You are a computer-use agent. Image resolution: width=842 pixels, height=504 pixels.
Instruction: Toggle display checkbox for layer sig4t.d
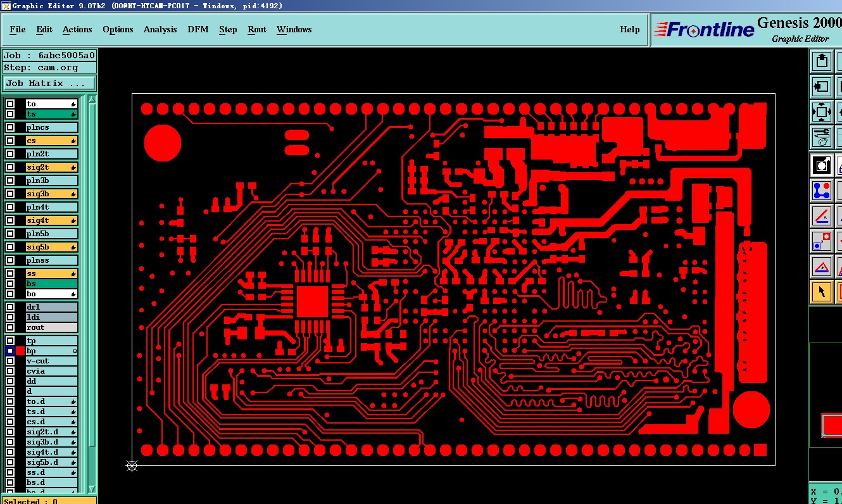[10, 452]
